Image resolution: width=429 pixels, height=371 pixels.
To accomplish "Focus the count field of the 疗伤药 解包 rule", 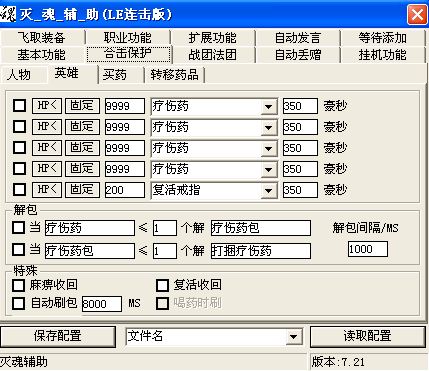I will click(165, 228).
